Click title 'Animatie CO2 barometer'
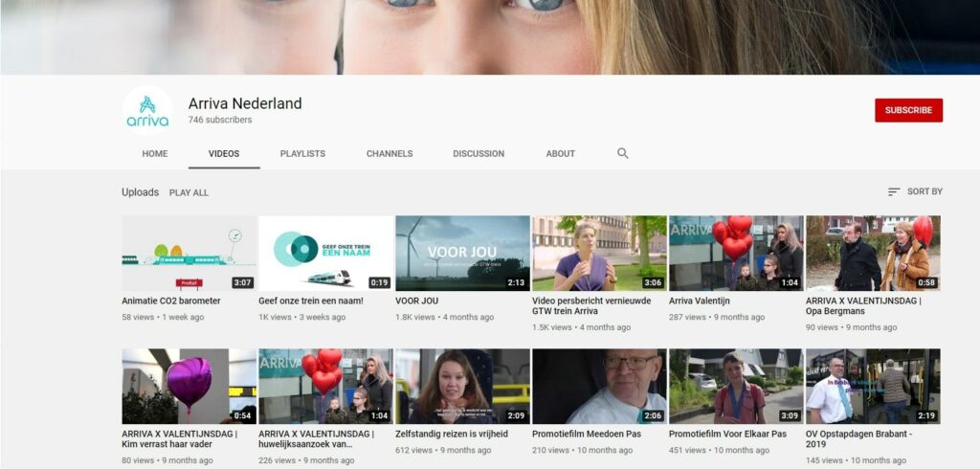This screenshot has width=980, height=469. pyautogui.click(x=171, y=301)
